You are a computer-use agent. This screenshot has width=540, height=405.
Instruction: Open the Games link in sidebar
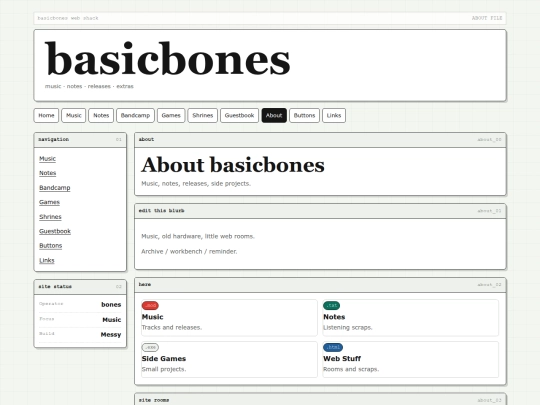[x=49, y=202]
